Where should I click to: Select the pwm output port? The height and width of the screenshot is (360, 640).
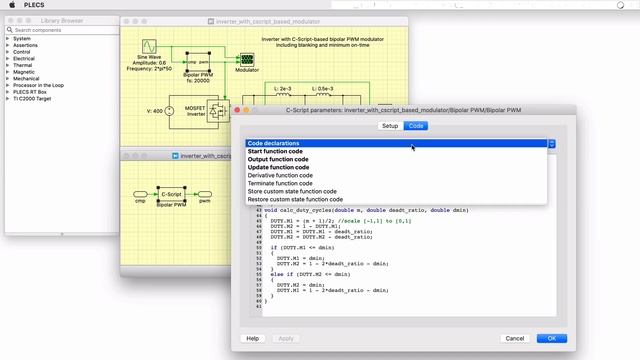(205, 194)
